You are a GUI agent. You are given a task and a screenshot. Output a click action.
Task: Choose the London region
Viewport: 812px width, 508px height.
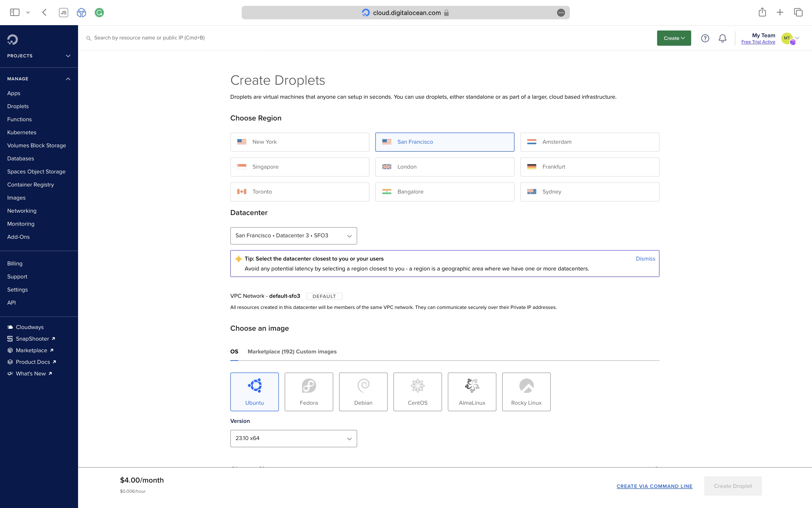click(x=445, y=167)
